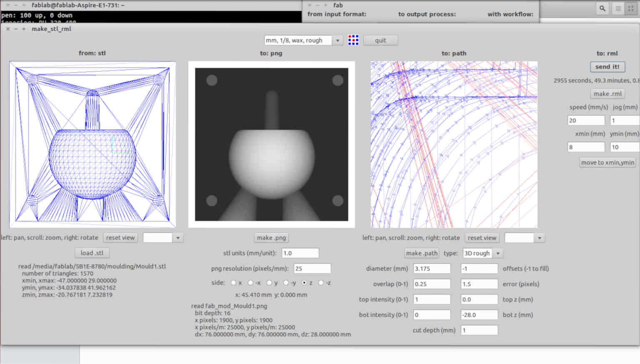The height and width of the screenshot is (364, 640).
Task: Click 'to output process:' in the fab window
Action: [x=427, y=14]
